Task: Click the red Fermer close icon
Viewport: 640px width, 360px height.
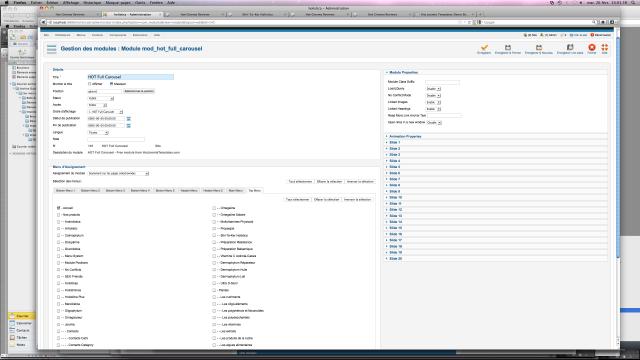Action: click(591, 47)
